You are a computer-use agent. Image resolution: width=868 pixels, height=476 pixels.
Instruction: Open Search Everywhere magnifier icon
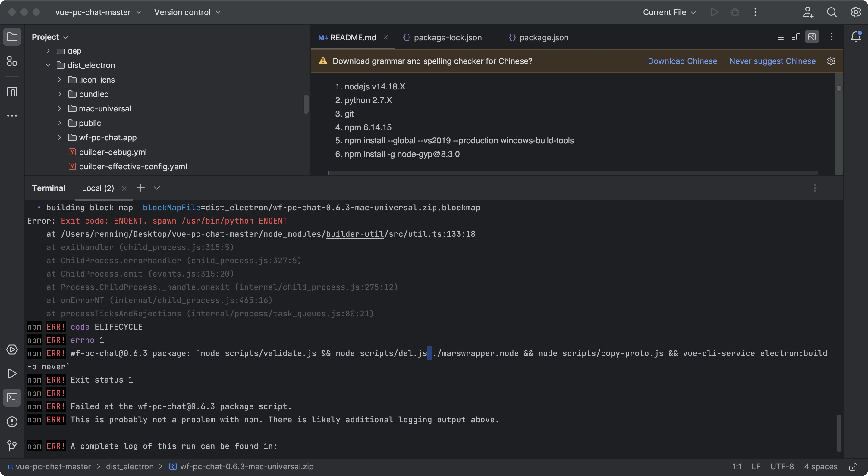[x=832, y=12]
